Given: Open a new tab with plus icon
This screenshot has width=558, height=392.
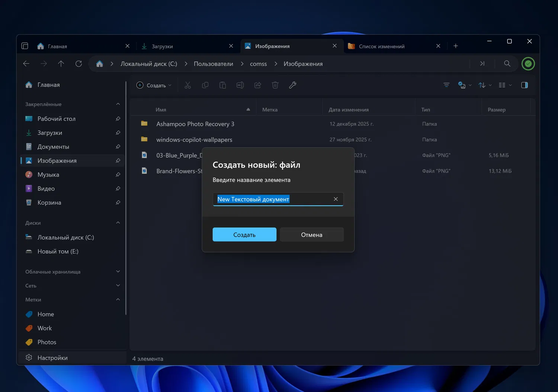Looking at the screenshot, I should click(456, 46).
